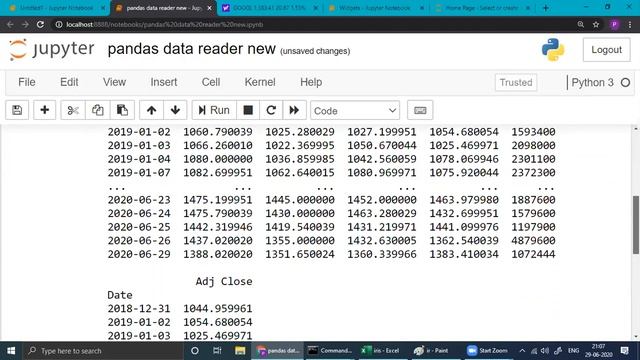Open the command palette keyboard icon
Image resolution: width=640 pixels, height=360 pixels.
[420, 110]
